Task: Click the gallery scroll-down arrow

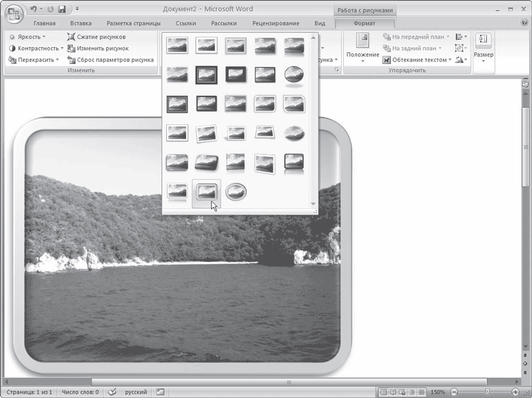Action: point(313,204)
